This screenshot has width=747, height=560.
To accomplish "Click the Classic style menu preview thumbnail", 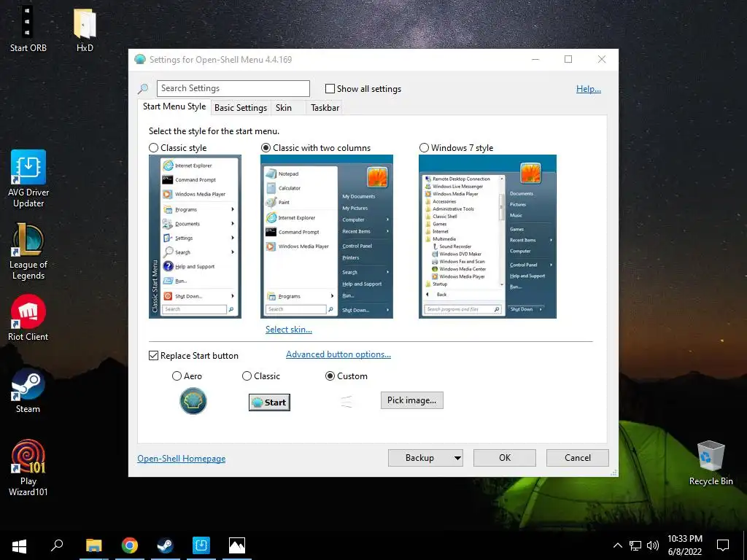I will [195, 237].
